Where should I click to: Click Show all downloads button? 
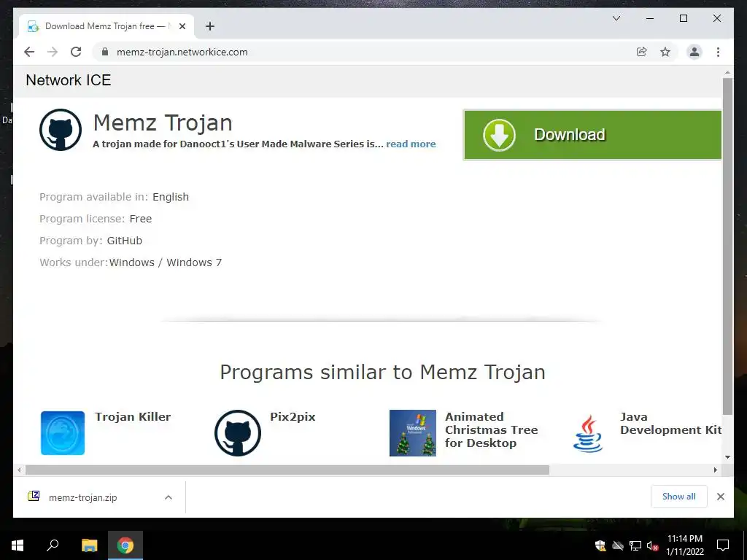(679, 496)
